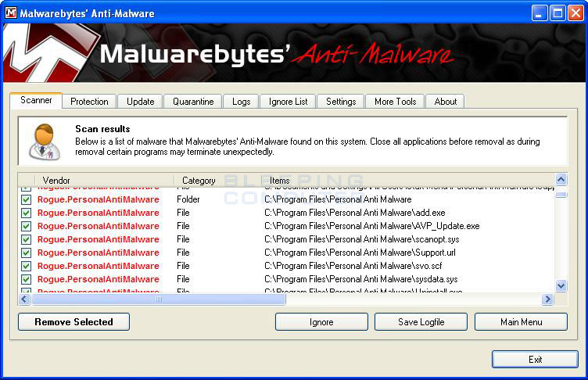Viewport: 588px width, 380px height.
Task: Click the doctor scan results icon
Action: tap(45, 142)
